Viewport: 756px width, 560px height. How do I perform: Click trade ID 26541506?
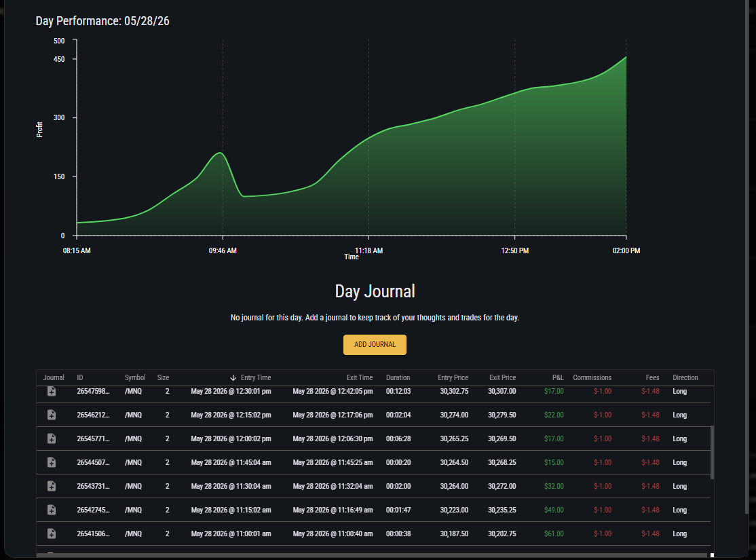click(x=93, y=534)
